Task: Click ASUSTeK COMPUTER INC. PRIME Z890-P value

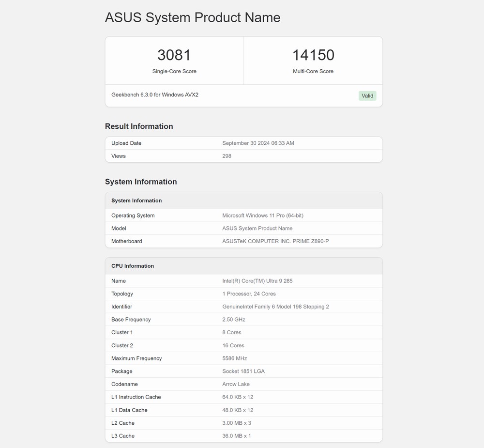Action: [276, 241]
